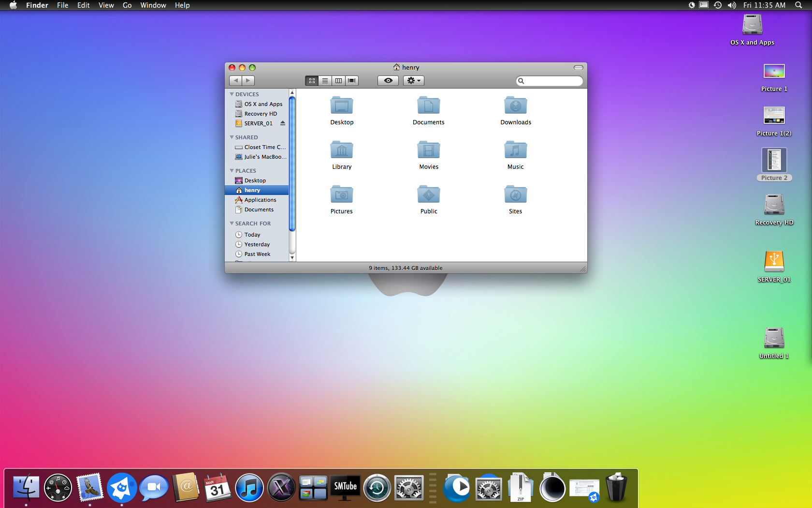Open the Pictures folder icon

tap(341, 194)
